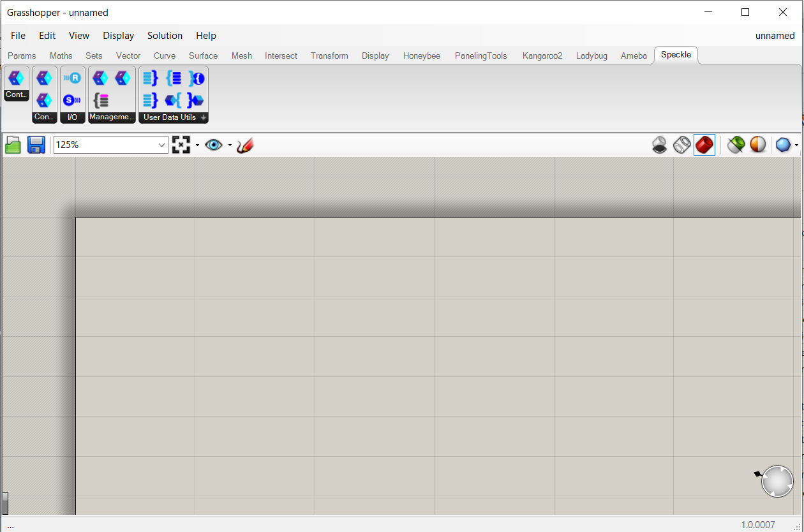Click the zoom extents icon
The width and height of the screenshot is (804, 532).
click(181, 145)
